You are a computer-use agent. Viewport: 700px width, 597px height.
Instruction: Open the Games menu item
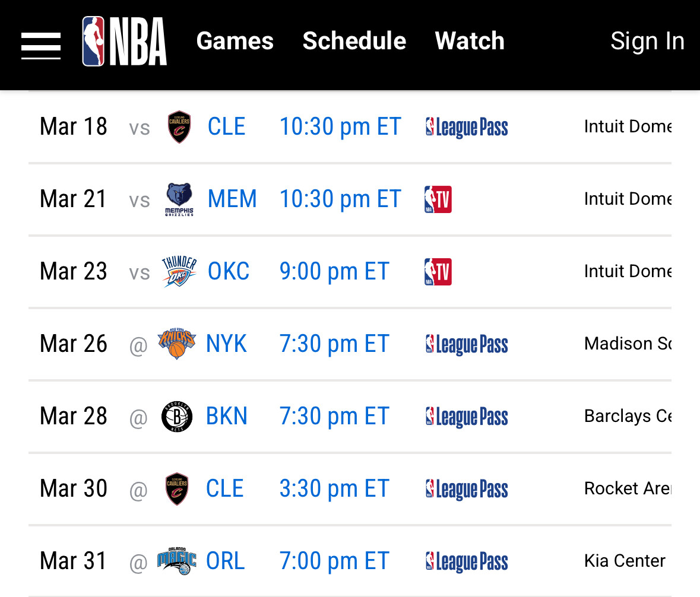pyautogui.click(x=235, y=41)
